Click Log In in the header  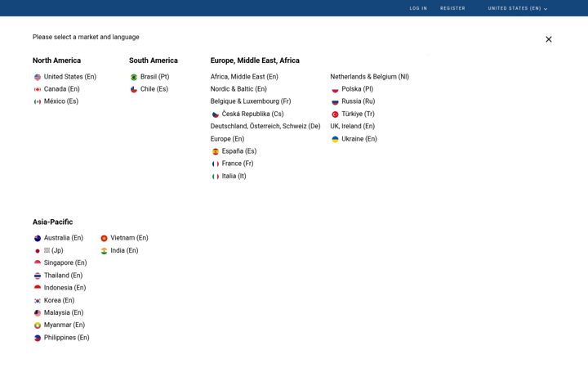(418, 8)
